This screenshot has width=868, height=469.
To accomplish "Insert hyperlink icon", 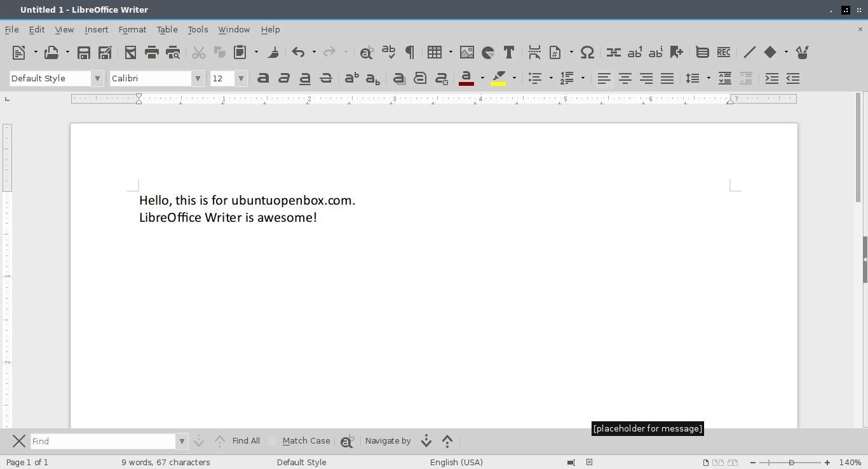I will coord(613,52).
